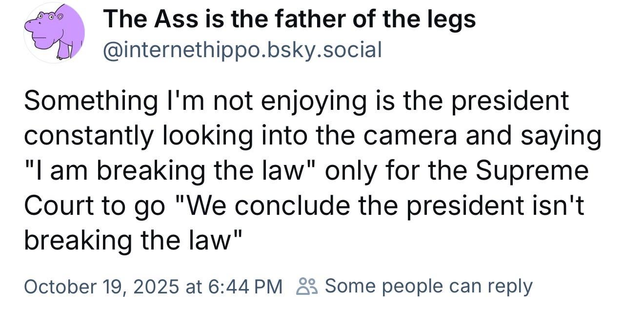
Task: Click the word "Supreme" in the post
Action: tap(532, 171)
